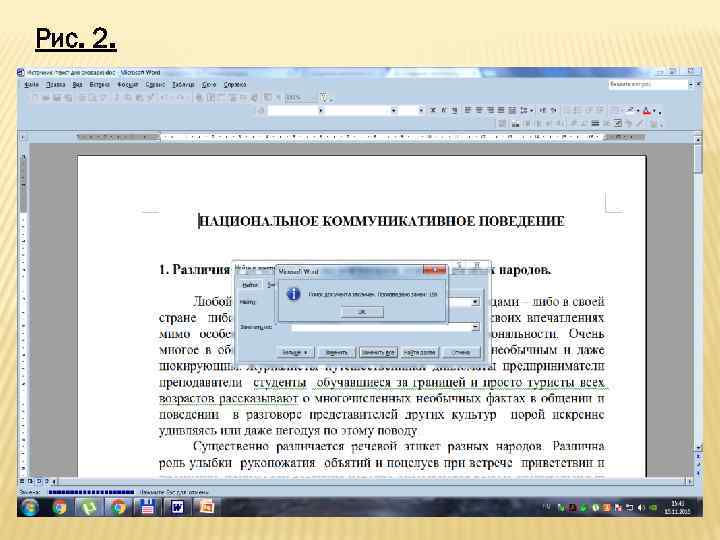Toggle Italic formatting icon

[444, 110]
